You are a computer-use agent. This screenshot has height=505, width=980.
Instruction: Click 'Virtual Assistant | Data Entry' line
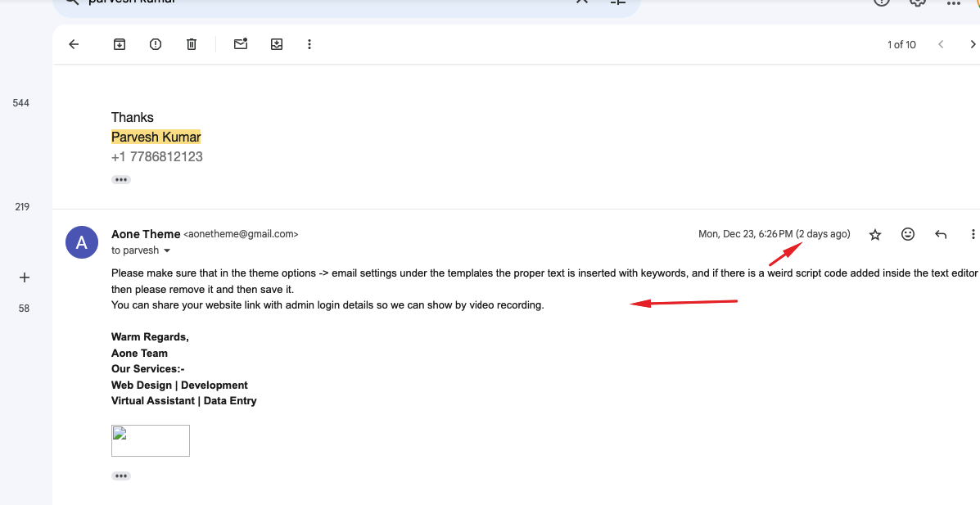(x=183, y=400)
